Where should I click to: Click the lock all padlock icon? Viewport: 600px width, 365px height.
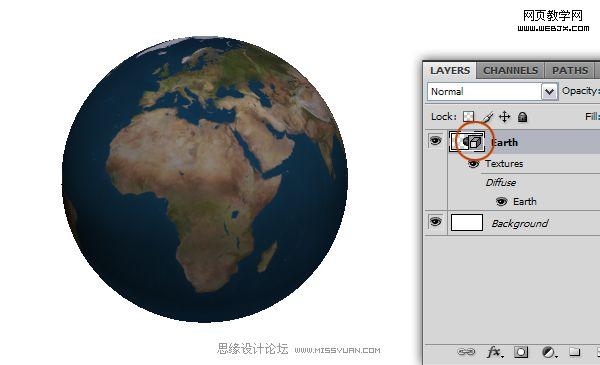click(x=522, y=117)
